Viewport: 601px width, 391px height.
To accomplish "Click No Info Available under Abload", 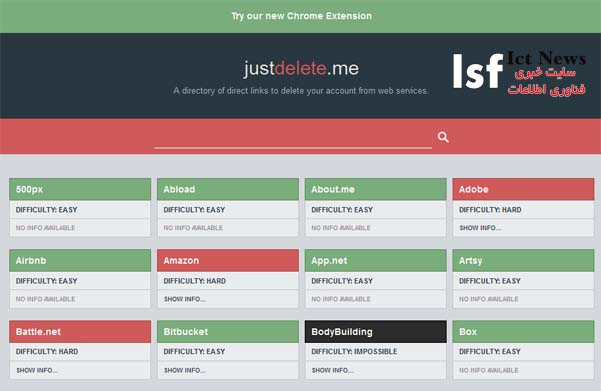I will coord(193,228).
